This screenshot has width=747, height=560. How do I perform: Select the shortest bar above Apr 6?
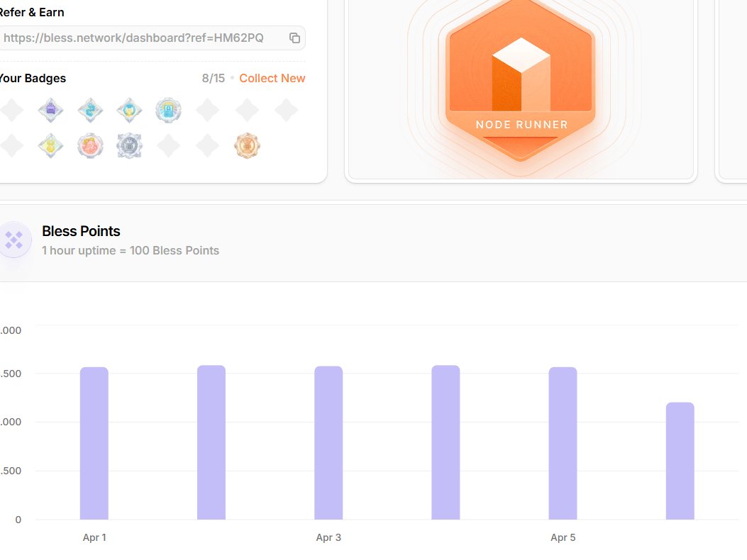pyautogui.click(x=680, y=461)
